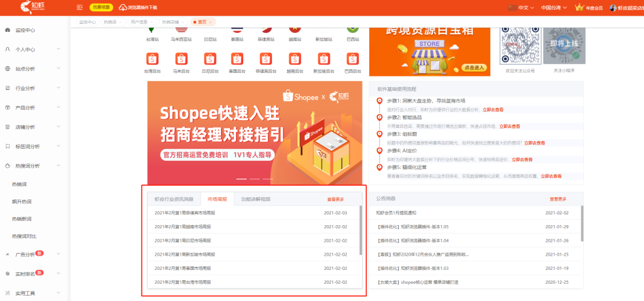The image size is (644, 301).
Task: Close the 首页 page tab
Action: [x=210, y=22]
